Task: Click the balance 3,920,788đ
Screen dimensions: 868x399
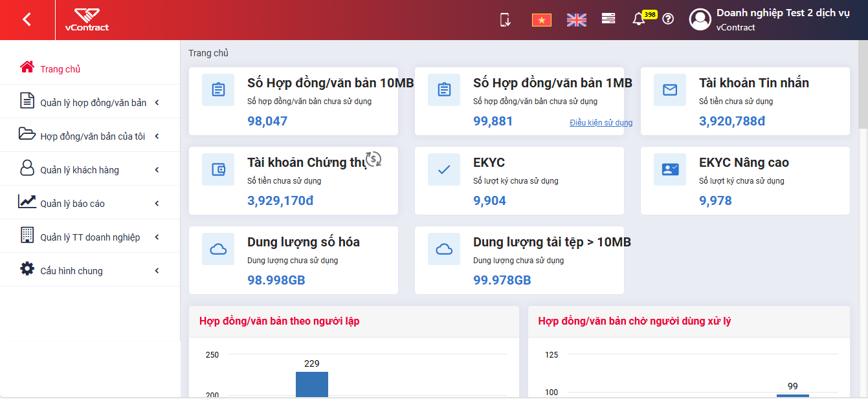Action: coord(733,121)
